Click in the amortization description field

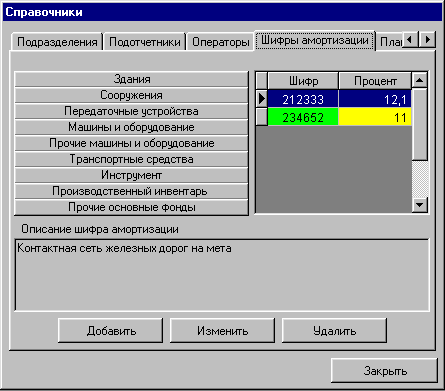[x=222, y=275]
